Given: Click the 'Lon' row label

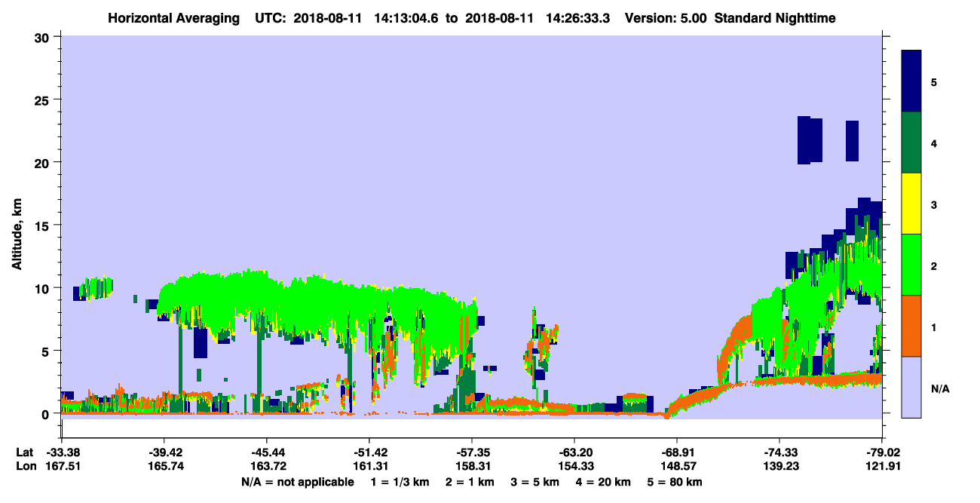Looking at the screenshot, I should [x=25, y=467].
